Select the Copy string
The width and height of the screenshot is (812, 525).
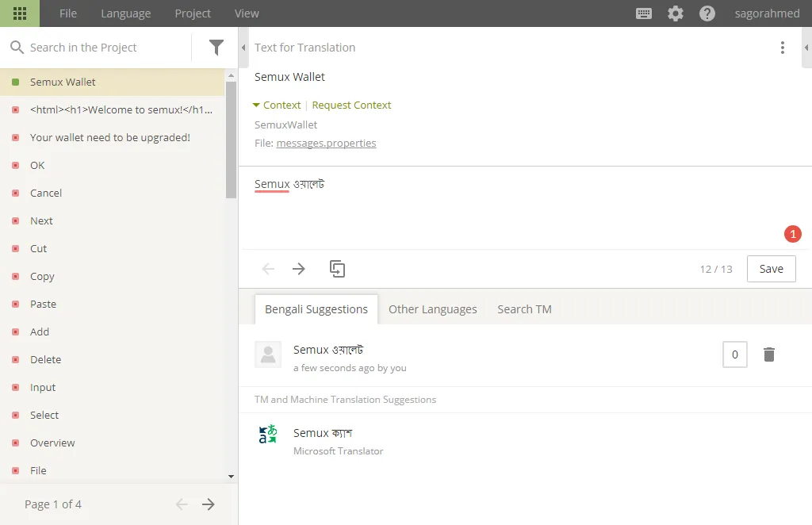click(113, 277)
